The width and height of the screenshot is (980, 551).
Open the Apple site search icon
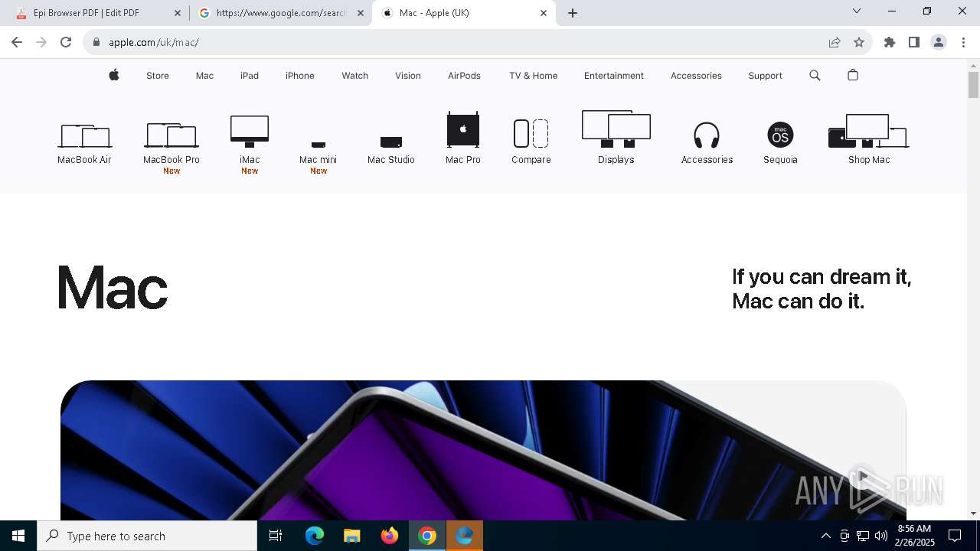(x=815, y=75)
